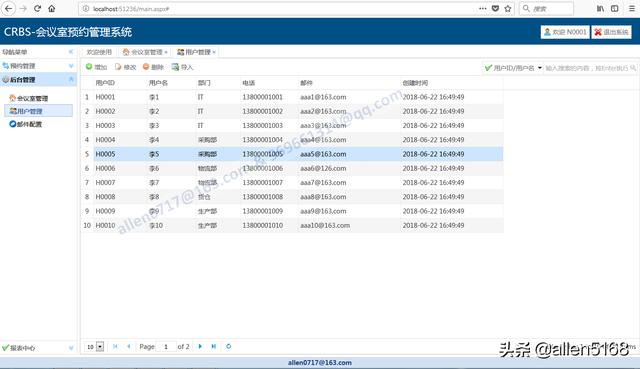Sort by the 创建时间 column header

(x=451, y=83)
